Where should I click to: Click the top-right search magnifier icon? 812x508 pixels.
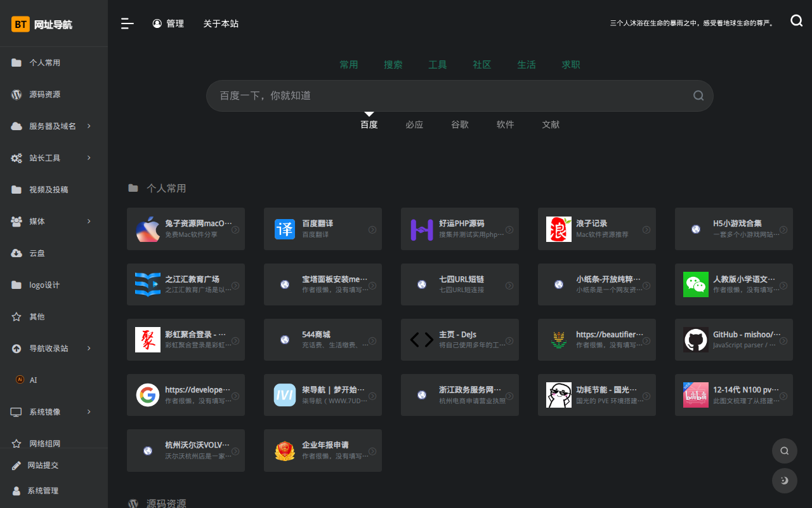796,21
